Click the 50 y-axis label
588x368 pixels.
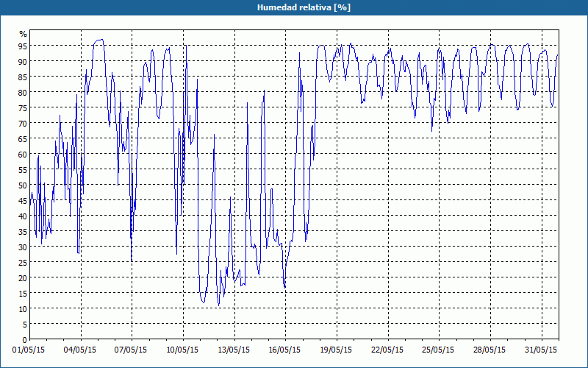23,185
